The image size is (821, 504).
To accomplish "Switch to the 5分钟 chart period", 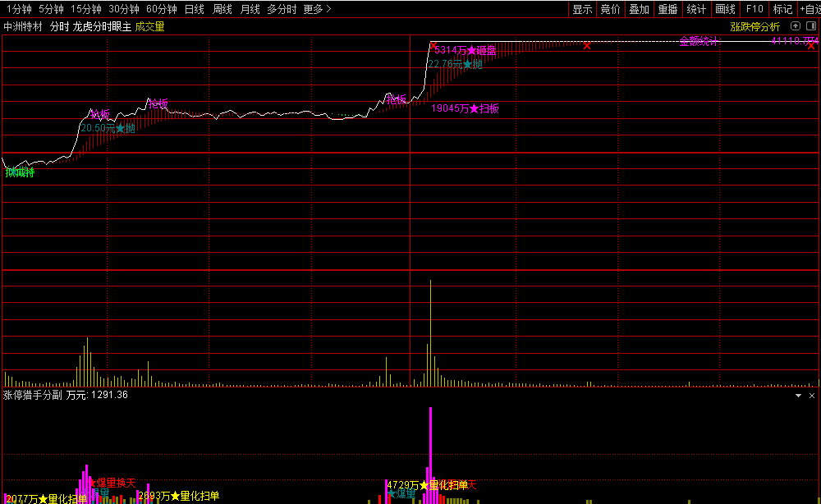I will click(51, 9).
